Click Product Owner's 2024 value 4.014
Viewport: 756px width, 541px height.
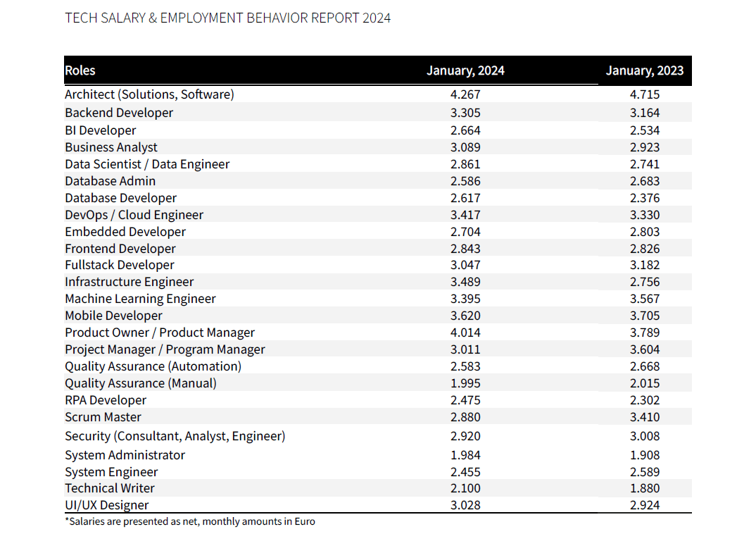[465, 333]
